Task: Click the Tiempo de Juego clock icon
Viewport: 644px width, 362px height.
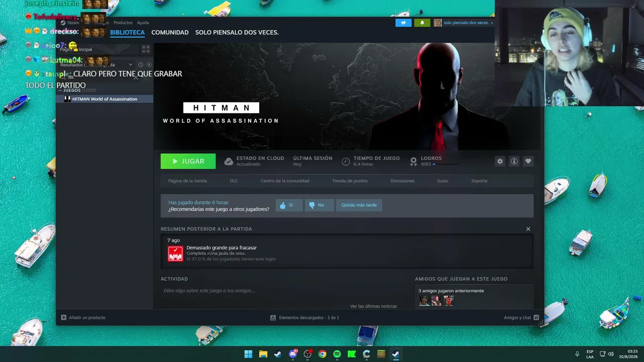Action: coord(346,161)
